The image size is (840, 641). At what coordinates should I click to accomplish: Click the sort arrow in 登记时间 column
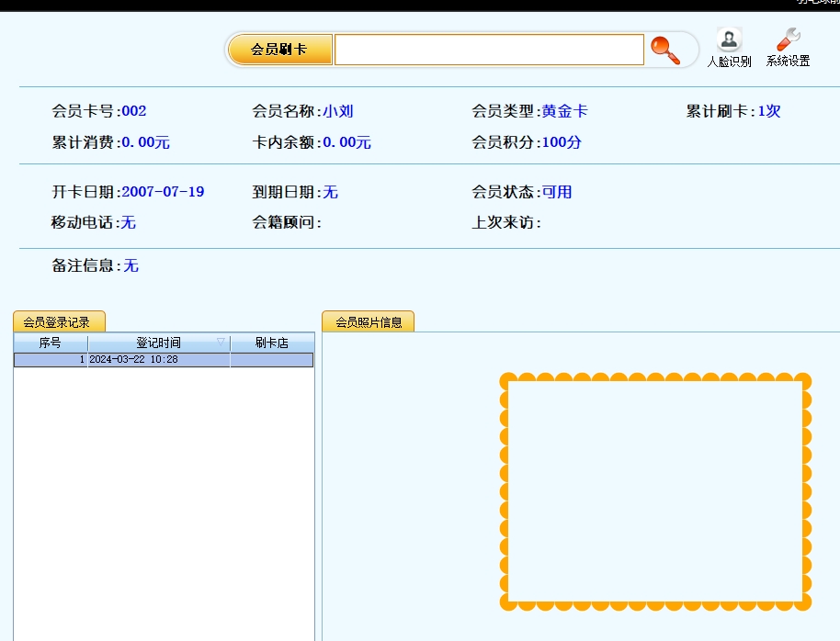pos(221,343)
